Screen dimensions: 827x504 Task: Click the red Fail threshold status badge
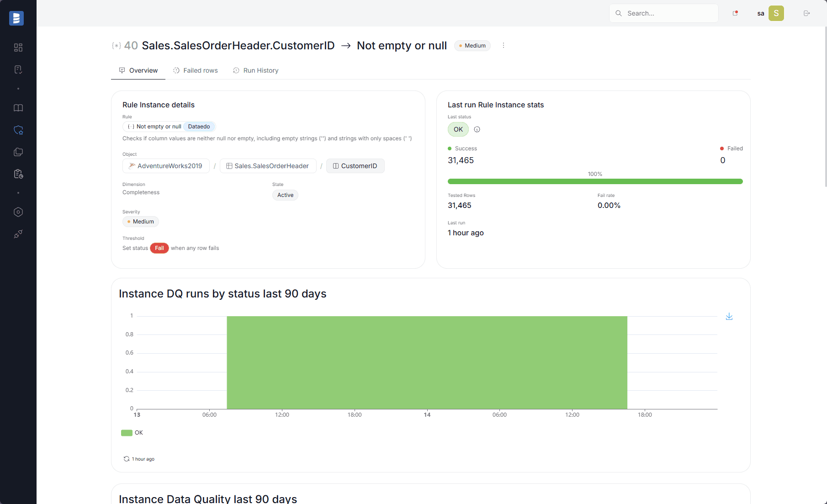(x=159, y=248)
